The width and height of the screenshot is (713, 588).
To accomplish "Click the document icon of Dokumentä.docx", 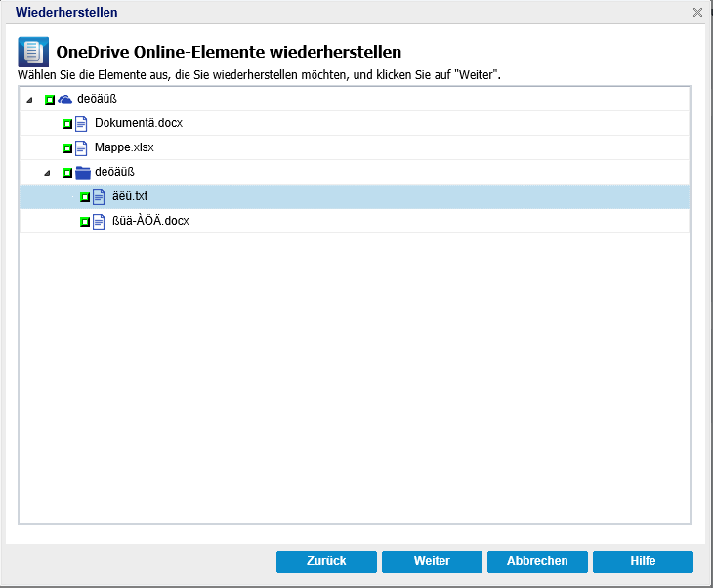I will [x=81, y=124].
